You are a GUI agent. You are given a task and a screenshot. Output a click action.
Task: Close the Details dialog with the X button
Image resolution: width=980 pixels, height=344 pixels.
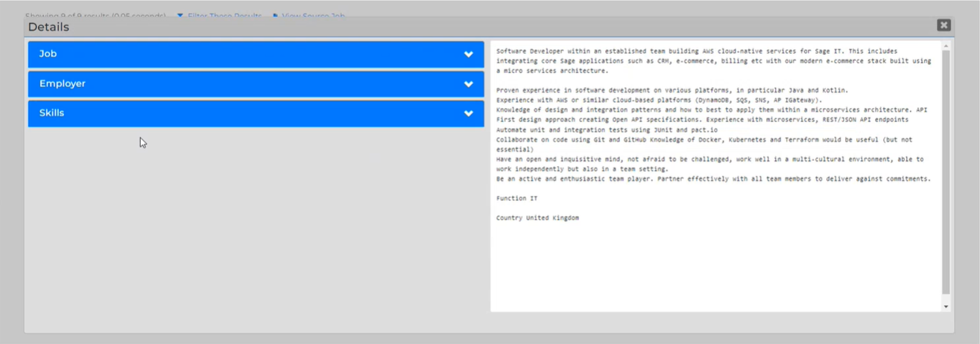[x=943, y=25]
